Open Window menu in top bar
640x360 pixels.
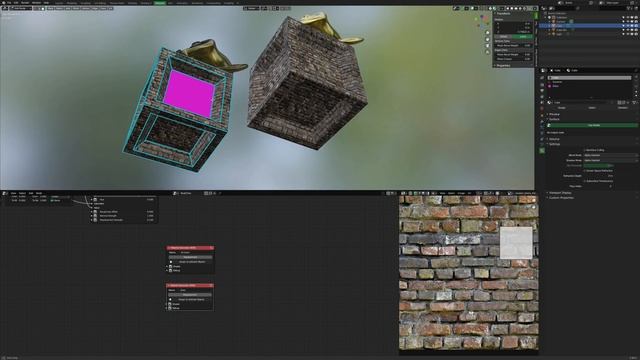tap(36, 2)
